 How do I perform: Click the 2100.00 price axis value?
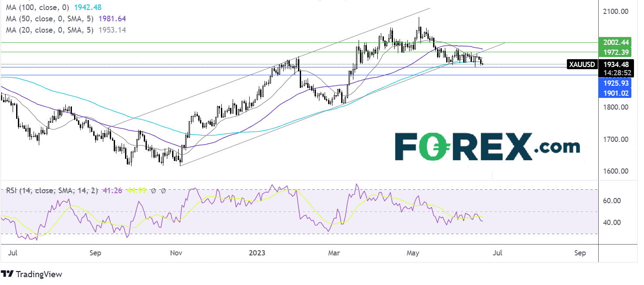click(x=616, y=11)
